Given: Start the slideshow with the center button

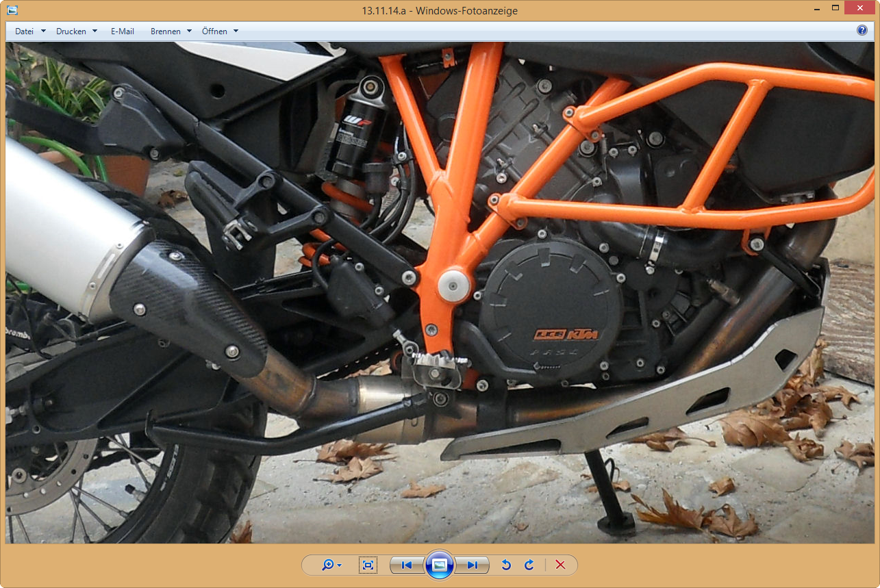Looking at the screenshot, I should [x=440, y=565].
